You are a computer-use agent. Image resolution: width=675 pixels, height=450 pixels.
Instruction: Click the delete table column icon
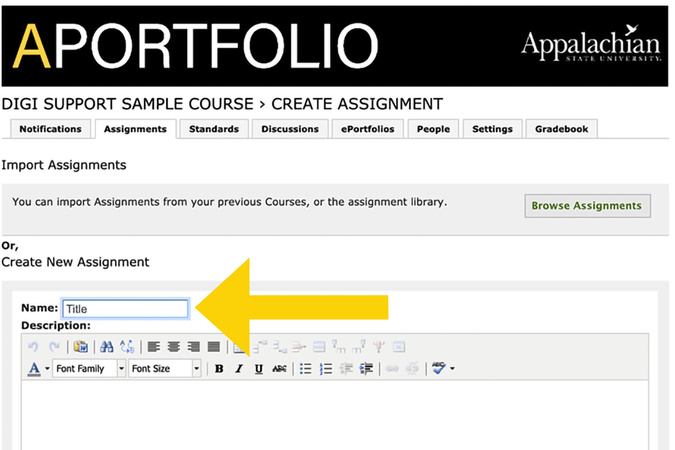[x=379, y=347]
